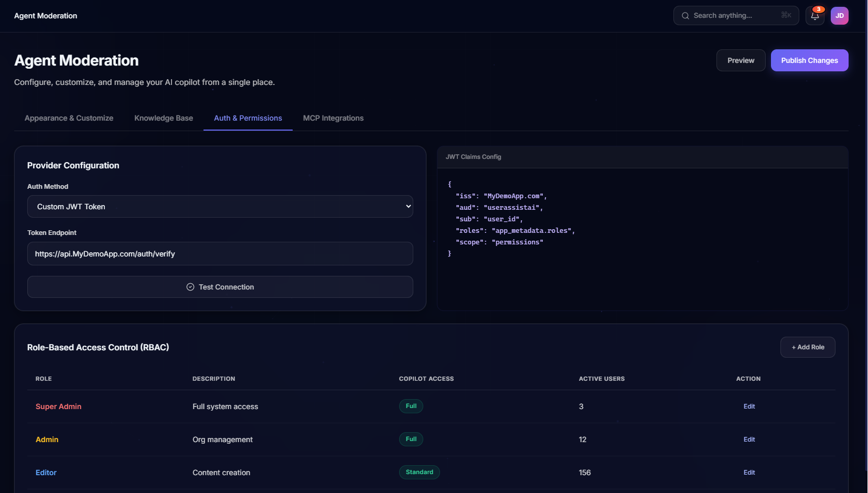Screen dimensions: 868x493
Task: Click inside the Token Endpoint field
Action: (x=220, y=253)
